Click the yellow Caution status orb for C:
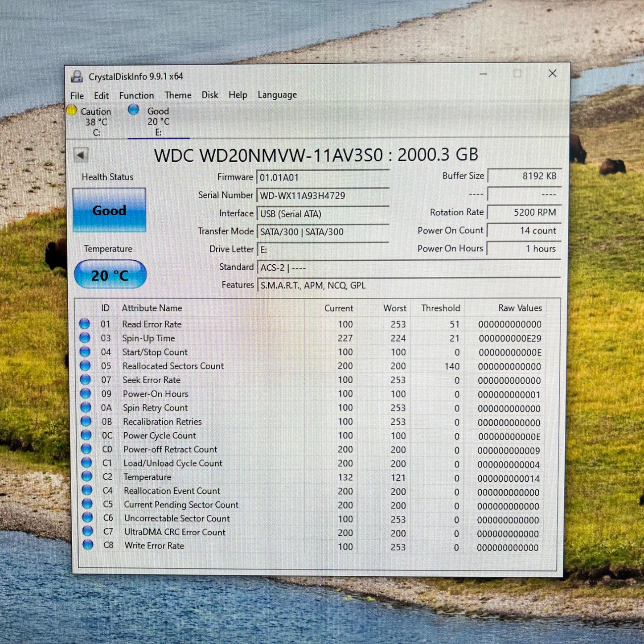644x644 pixels. click(x=72, y=110)
